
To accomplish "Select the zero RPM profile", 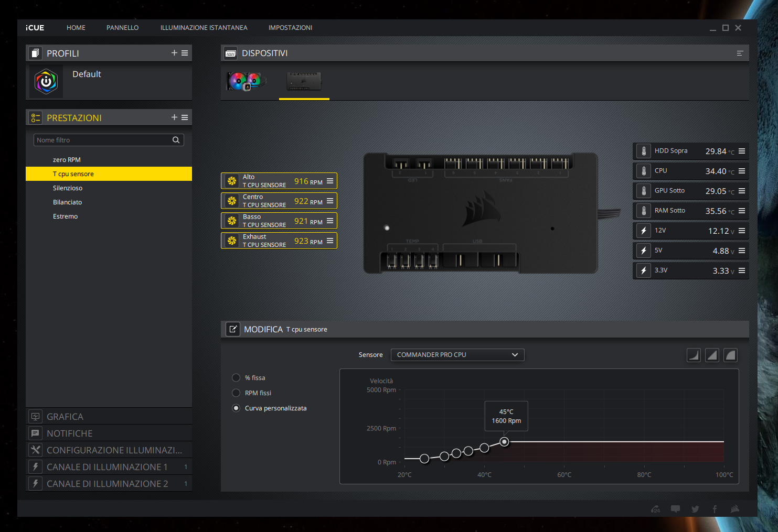I will pos(109,160).
